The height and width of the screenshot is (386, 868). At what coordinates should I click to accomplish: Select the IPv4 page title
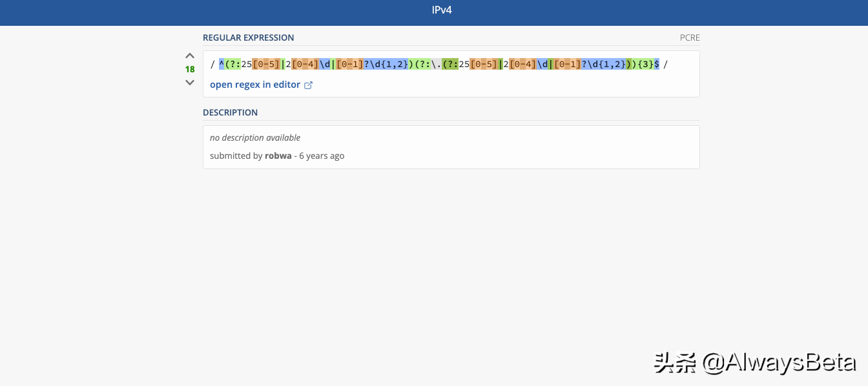point(442,10)
